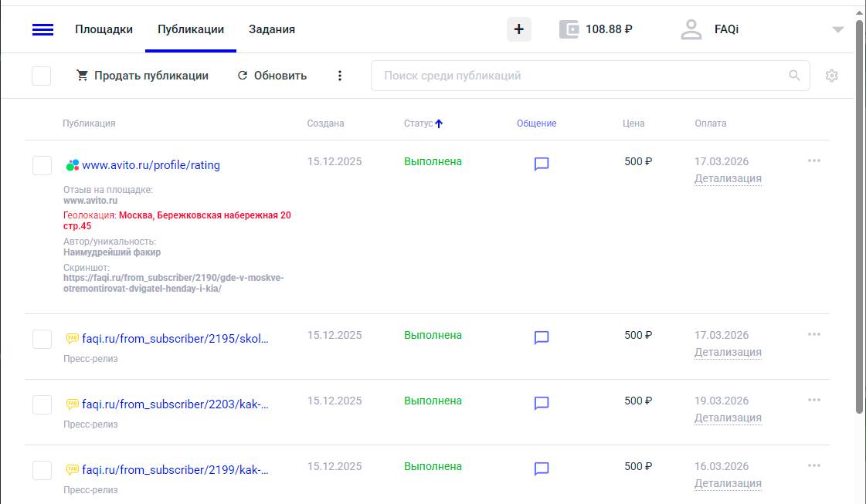Select the avito.ru publication checkbox
The height and width of the screenshot is (504, 866).
tap(42, 165)
